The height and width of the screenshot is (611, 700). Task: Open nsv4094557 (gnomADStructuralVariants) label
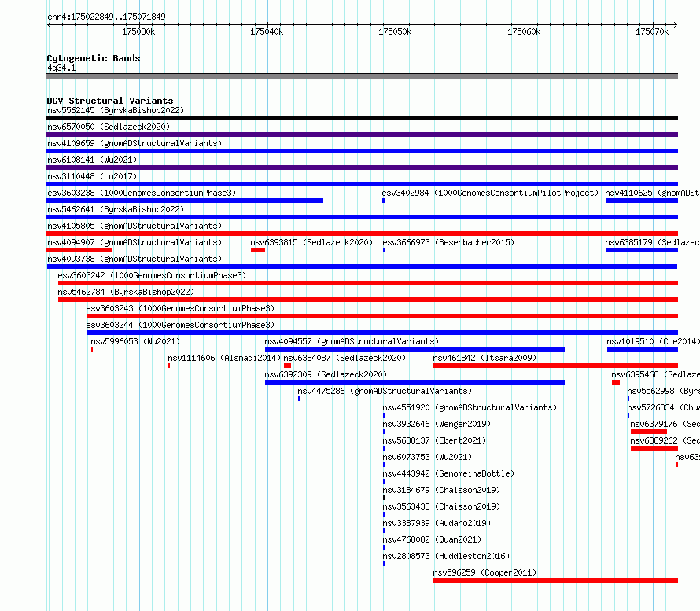pos(352,341)
